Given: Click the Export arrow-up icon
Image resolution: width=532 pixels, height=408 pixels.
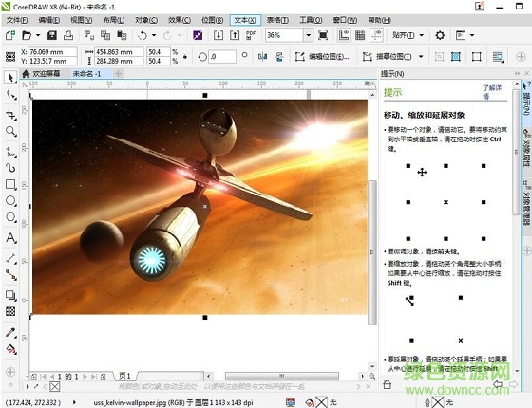Looking at the screenshot, I should pos(235,35).
